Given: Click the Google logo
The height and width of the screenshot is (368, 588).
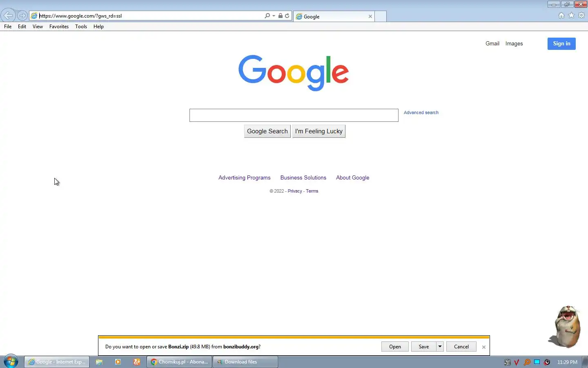Looking at the screenshot, I should (294, 73).
